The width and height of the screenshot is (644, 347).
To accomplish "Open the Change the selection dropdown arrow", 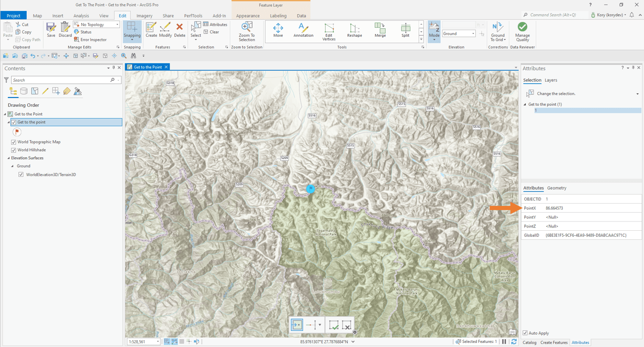I will (x=638, y=94).
